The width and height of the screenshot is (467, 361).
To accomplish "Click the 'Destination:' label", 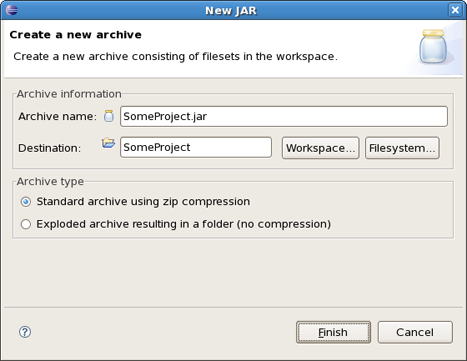I will pos(50,148).
